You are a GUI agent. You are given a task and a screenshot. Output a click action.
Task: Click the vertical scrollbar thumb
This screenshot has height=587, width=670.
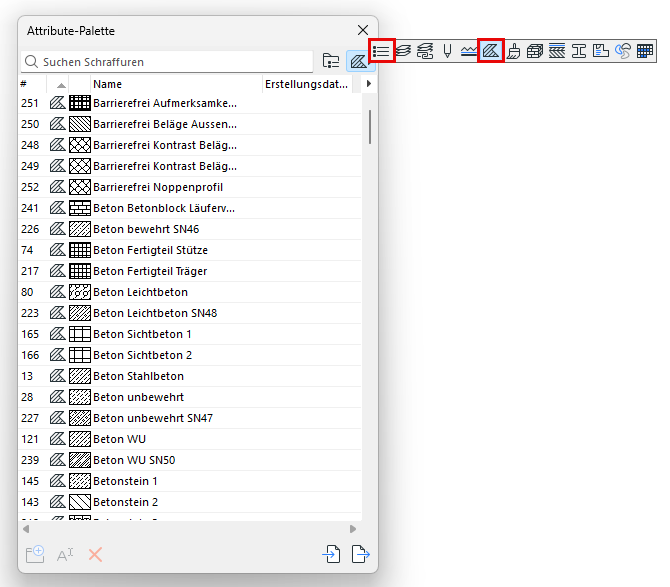point(370,127)
